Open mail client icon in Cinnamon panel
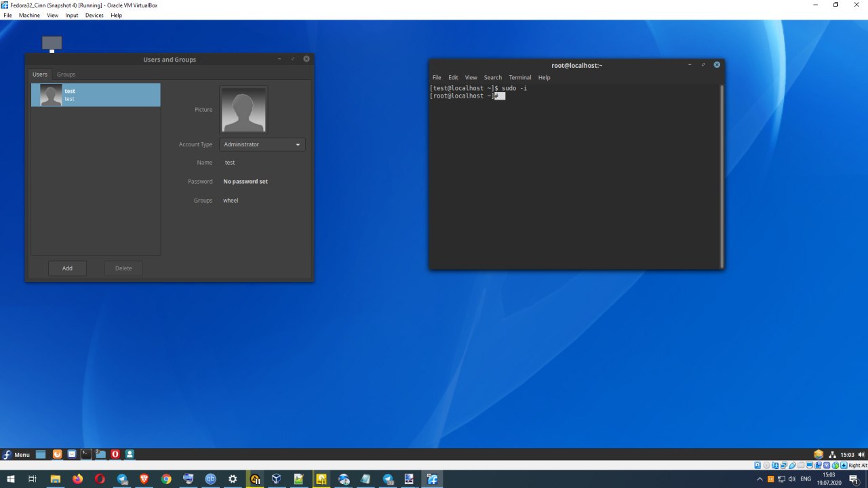 click(x=72, y=454)
